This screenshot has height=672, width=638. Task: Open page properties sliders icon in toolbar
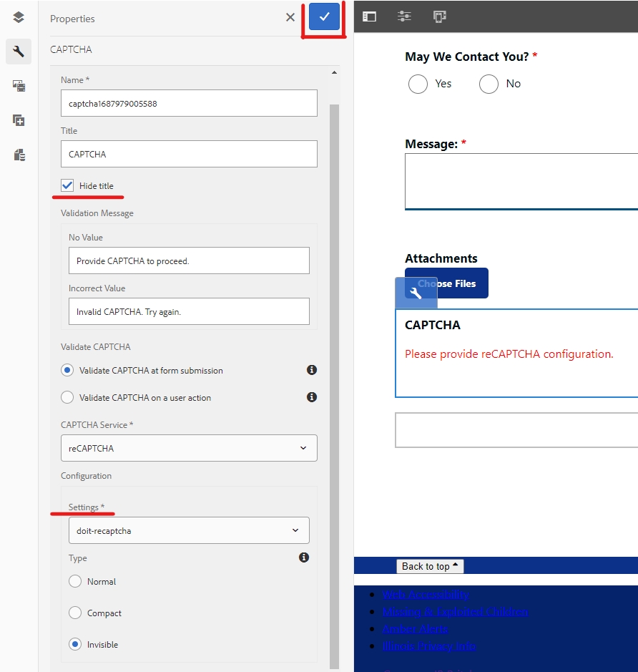(404, 16)
